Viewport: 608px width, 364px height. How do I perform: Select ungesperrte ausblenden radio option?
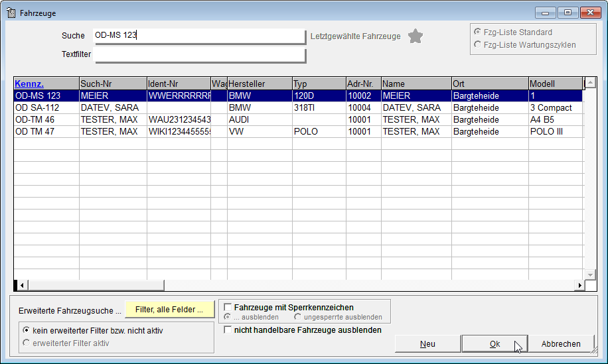[x=297, y=317]
